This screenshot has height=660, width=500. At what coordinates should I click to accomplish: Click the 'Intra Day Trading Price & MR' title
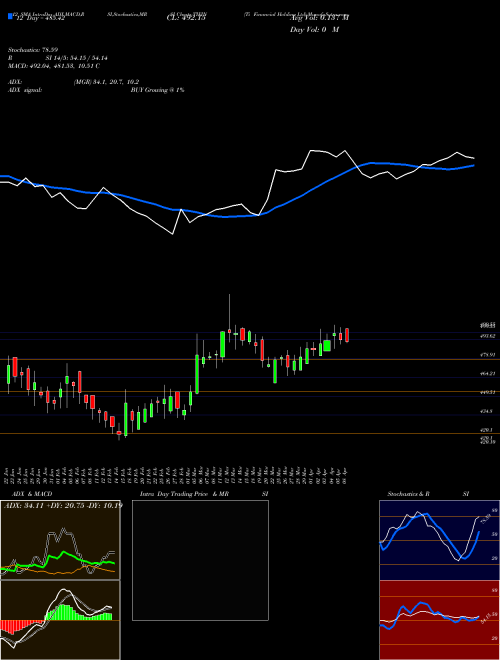[x=184, y=494]
